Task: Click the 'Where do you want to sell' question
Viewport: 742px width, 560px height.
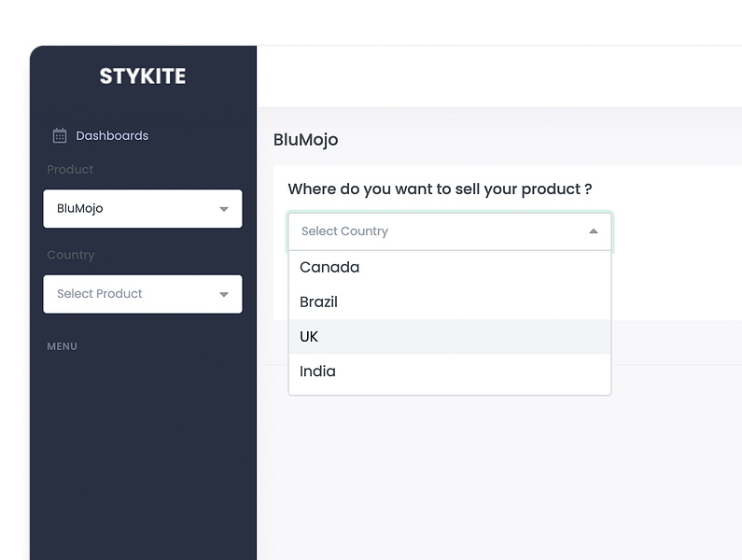Action: pos(440,189)
